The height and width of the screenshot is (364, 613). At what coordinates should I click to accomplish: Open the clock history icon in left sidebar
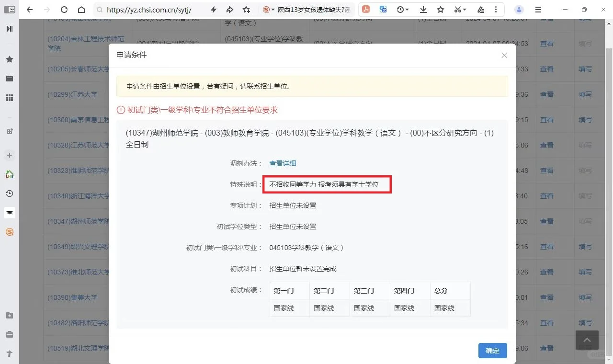pos(9,193)
